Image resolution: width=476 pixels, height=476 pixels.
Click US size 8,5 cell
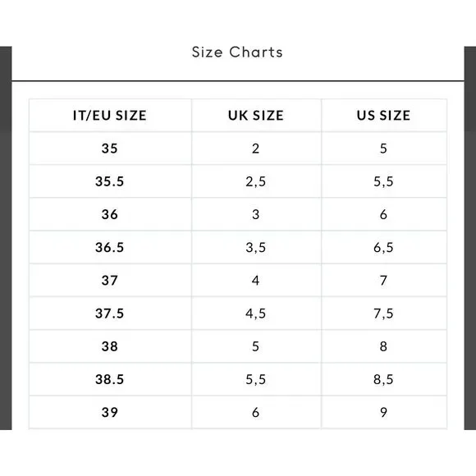pos(384,379)
